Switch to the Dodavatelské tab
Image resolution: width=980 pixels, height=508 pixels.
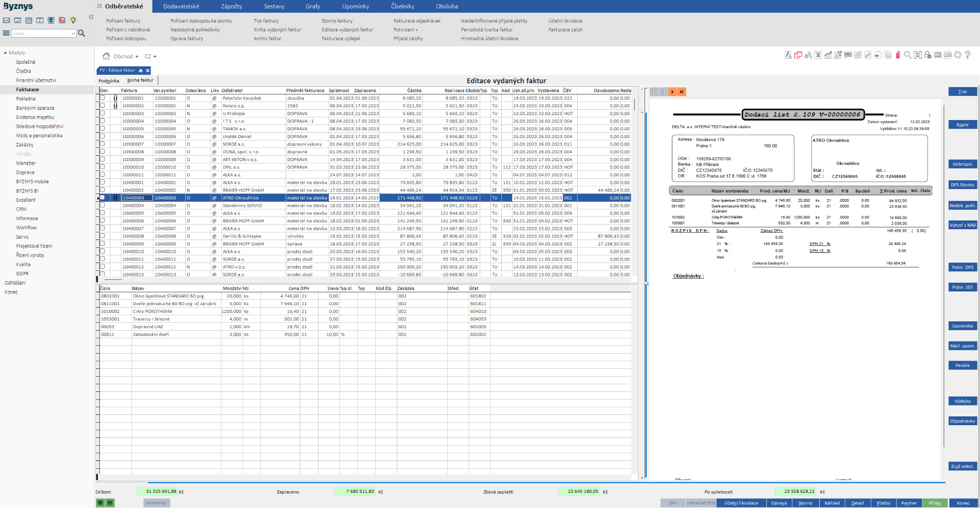[x=181, y=6]
